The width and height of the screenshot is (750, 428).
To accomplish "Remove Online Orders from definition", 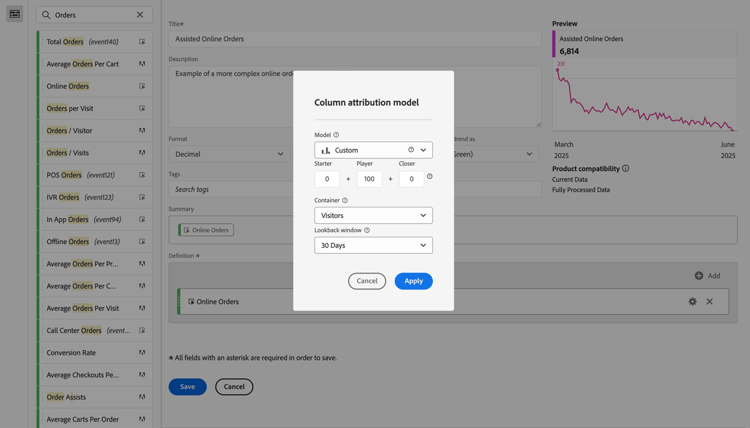I will pyautogui.click(x=709, y=301).
